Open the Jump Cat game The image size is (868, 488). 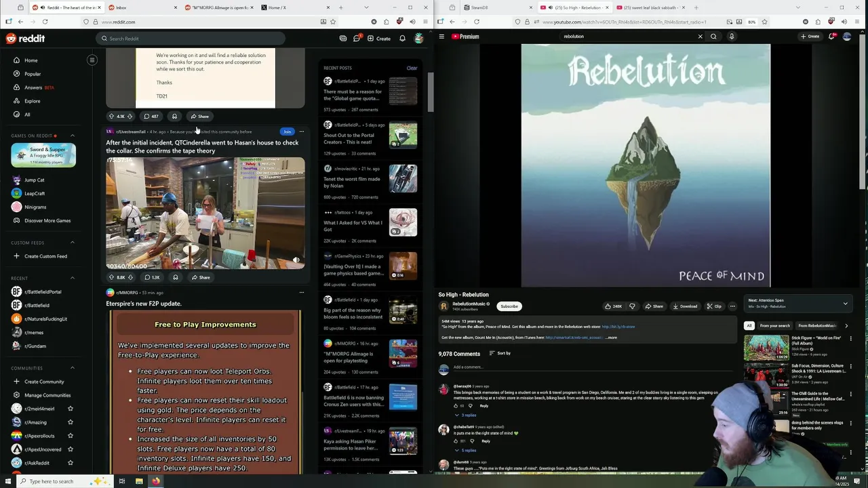[34, 180]
